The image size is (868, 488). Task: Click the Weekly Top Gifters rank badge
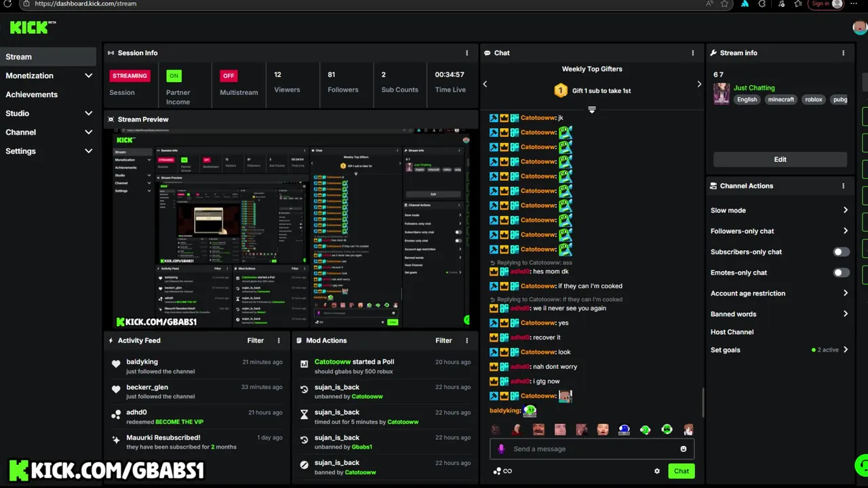[x=560, y=90]
